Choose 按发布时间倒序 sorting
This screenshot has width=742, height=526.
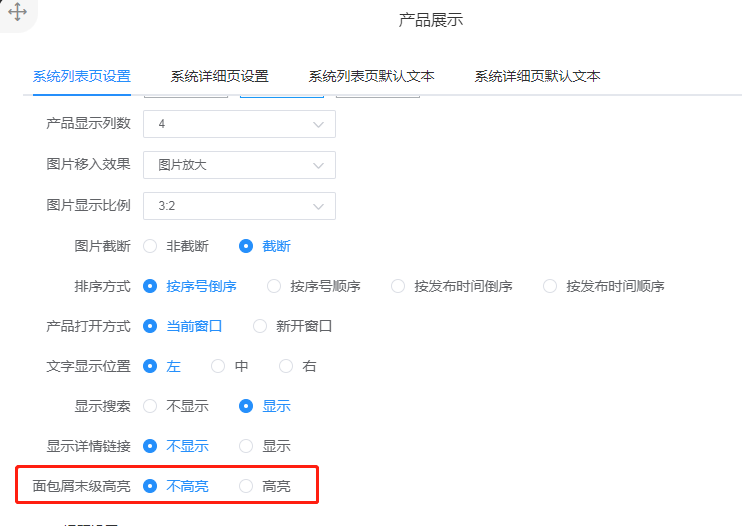coord(398,286)
